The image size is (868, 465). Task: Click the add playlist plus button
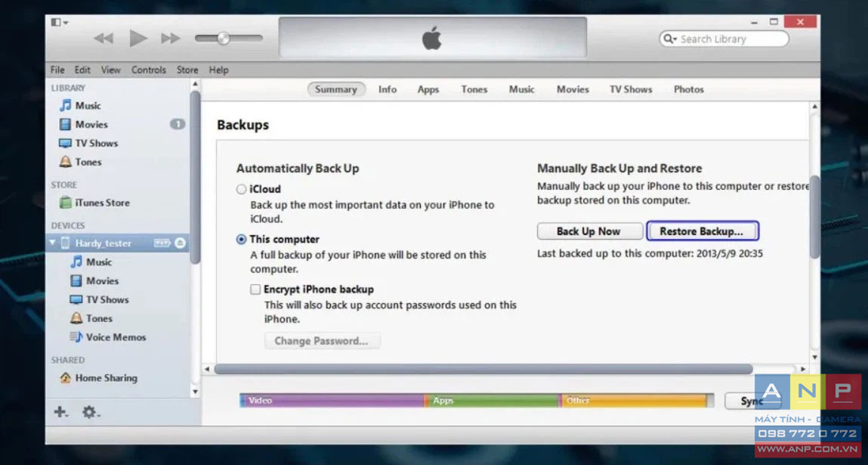[x=60, y=412]
